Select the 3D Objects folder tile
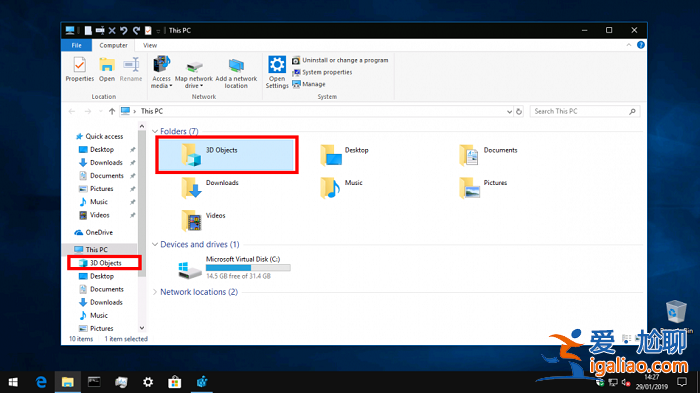 (x=227, y=155)
